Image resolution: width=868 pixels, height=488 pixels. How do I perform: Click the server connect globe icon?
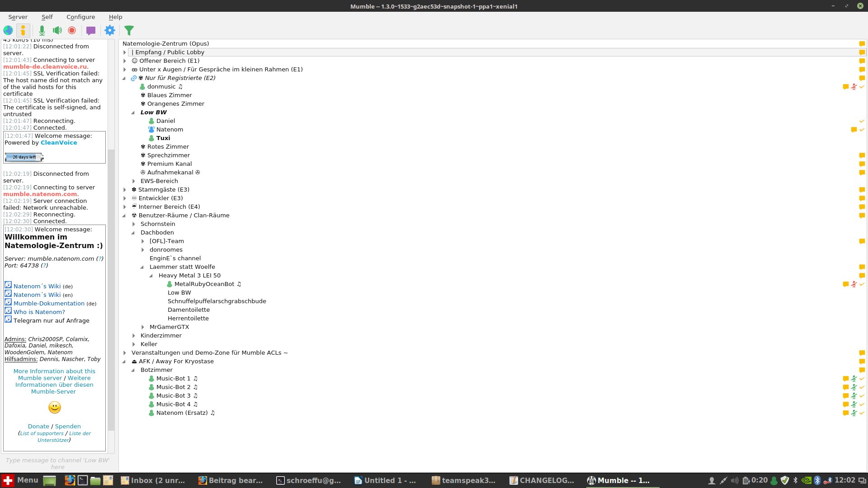(8, 30)
